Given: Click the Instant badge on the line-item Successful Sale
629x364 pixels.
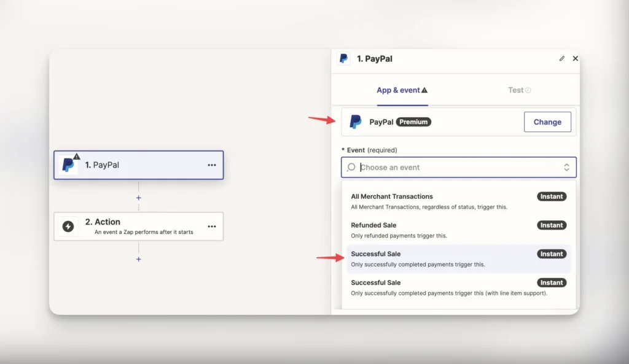Looking at the screenshot, I should 552,282.
